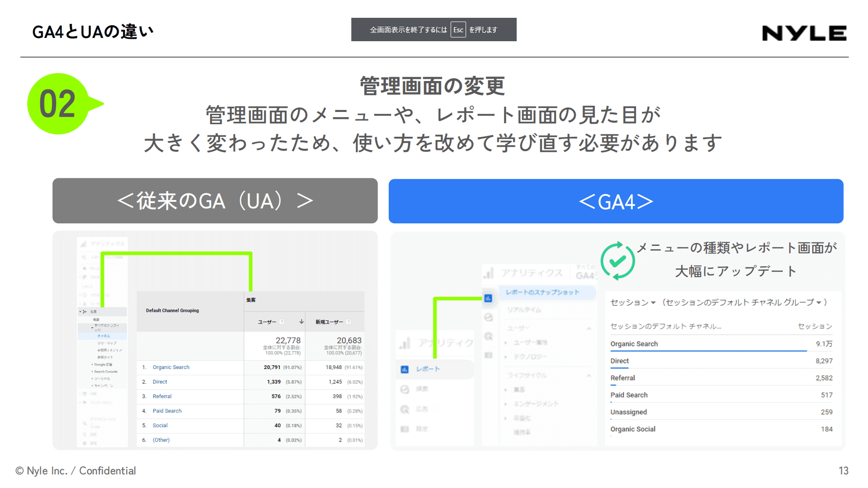Click the 集客 header above user columns
Screen dimensions: 868x488
pos(251,300)
